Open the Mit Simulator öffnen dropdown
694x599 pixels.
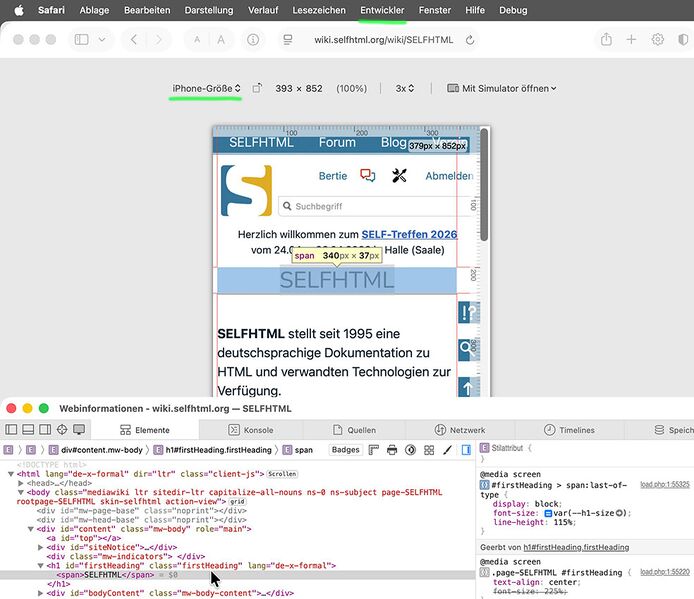point(502,88)
